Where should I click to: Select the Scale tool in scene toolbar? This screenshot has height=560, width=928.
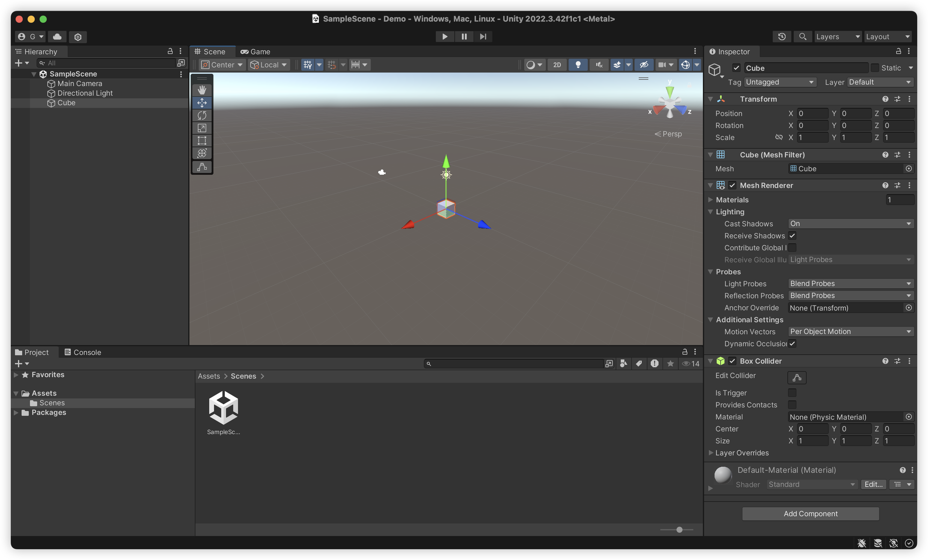(x=202, y=128)
